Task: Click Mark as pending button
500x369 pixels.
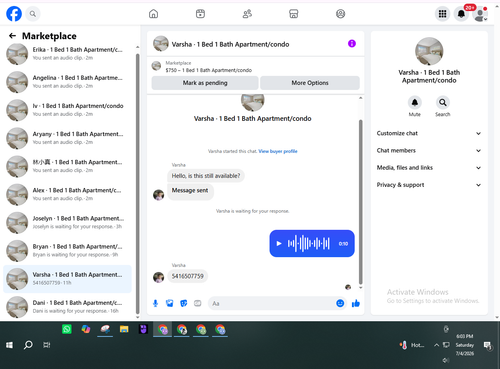Action: (205, 83)
